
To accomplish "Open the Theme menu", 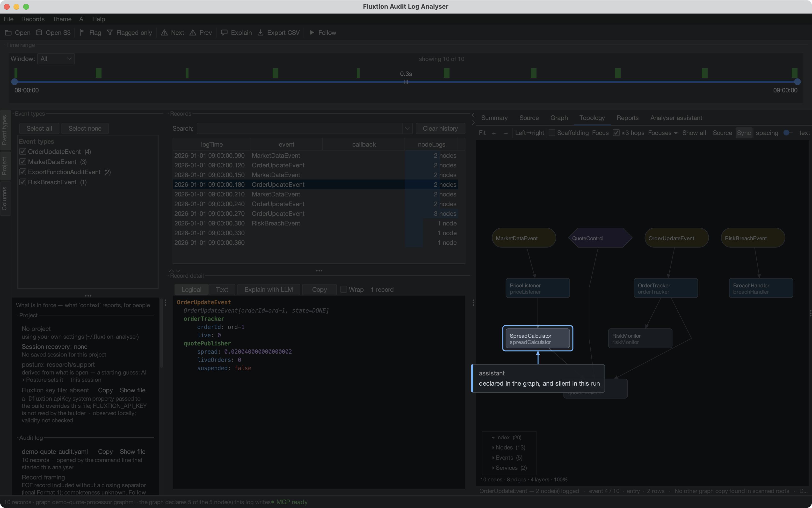I will point(62,19).
